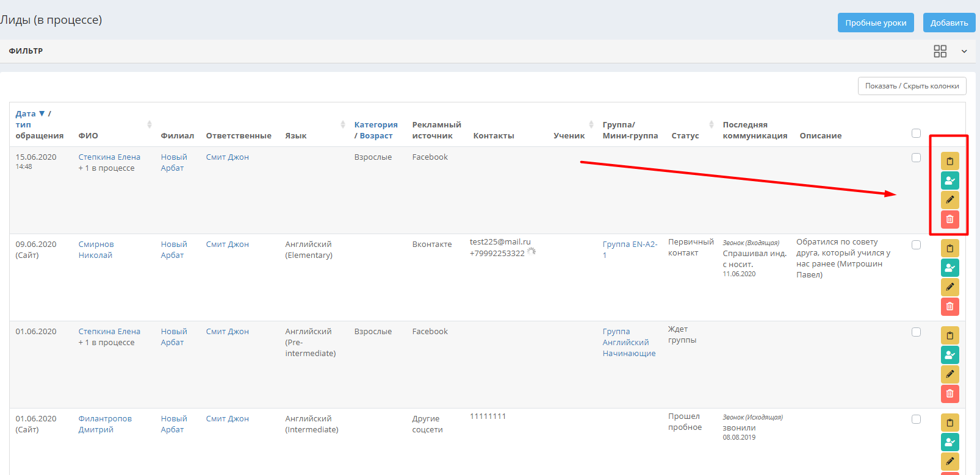The width and height of the screenshot is (980, 475).
Task: Open clipboard notes icon for Смирнов Николай
Action: click(950, 248)
